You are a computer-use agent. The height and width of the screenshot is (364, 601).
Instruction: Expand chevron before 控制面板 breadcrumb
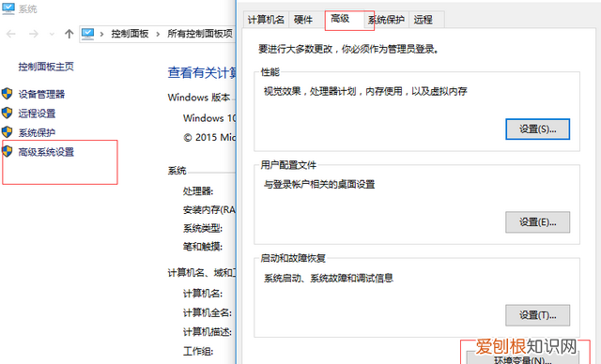tap(101, 34)
